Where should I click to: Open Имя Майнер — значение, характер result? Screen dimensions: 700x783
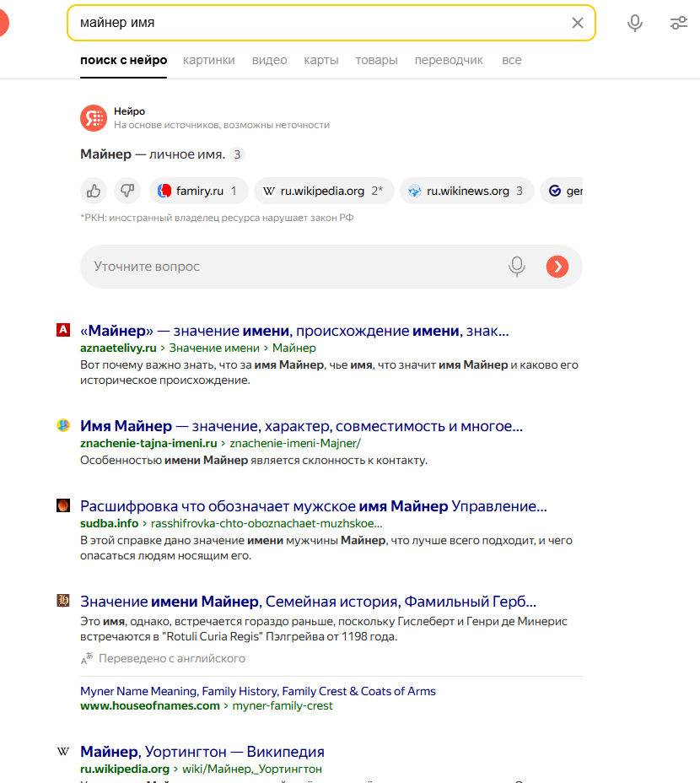[x=302, y=426]
